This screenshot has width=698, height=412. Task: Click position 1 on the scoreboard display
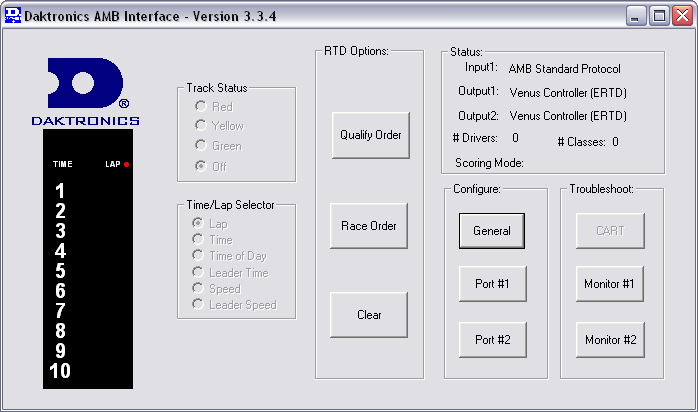point(60,190)
